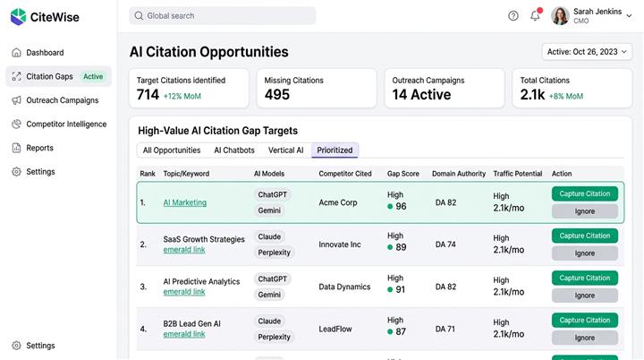Ignore the SaaS Growth Strategies row

coord(584,253)
